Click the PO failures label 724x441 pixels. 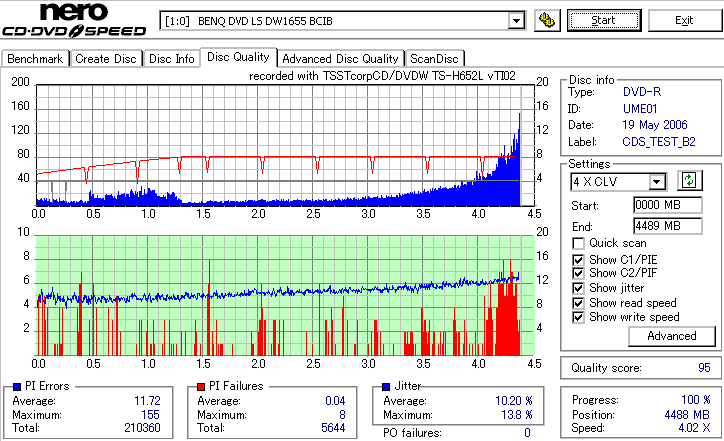point(412,433)
